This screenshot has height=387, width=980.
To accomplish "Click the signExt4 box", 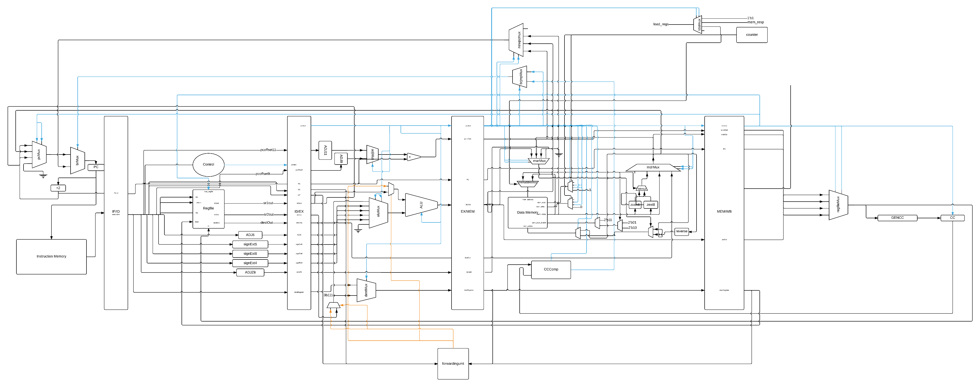I will tap(250, 263).
